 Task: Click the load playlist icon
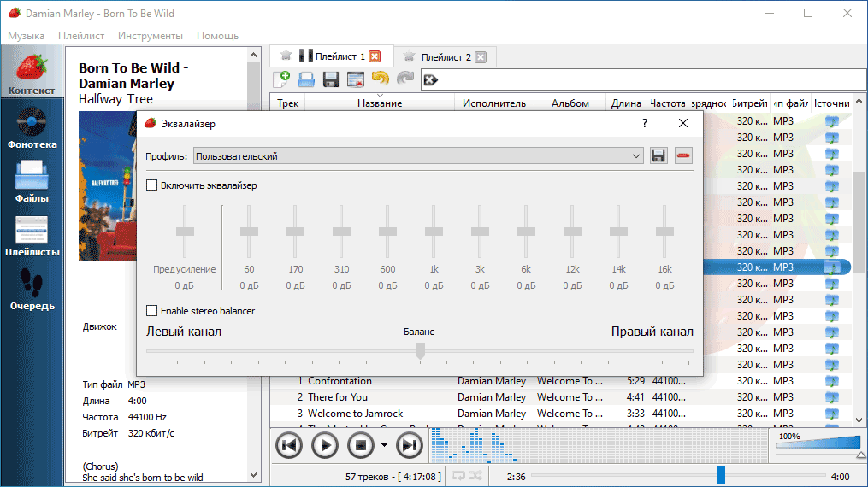[306, 79]
